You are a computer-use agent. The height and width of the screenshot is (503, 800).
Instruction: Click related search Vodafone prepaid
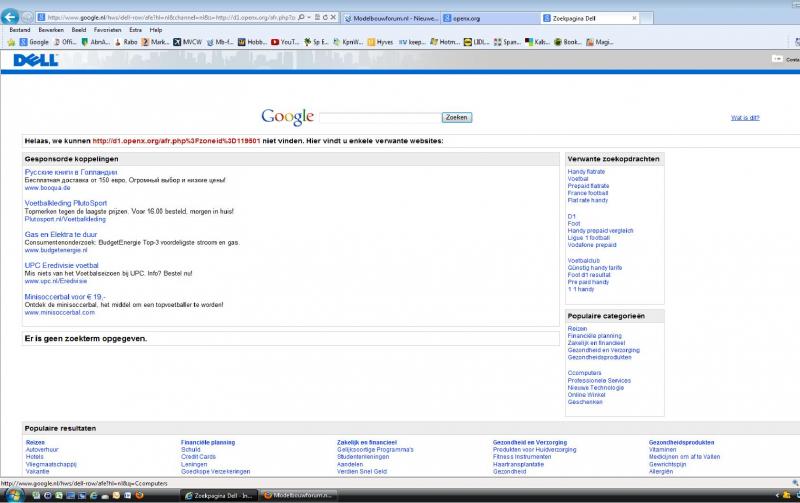592,245
